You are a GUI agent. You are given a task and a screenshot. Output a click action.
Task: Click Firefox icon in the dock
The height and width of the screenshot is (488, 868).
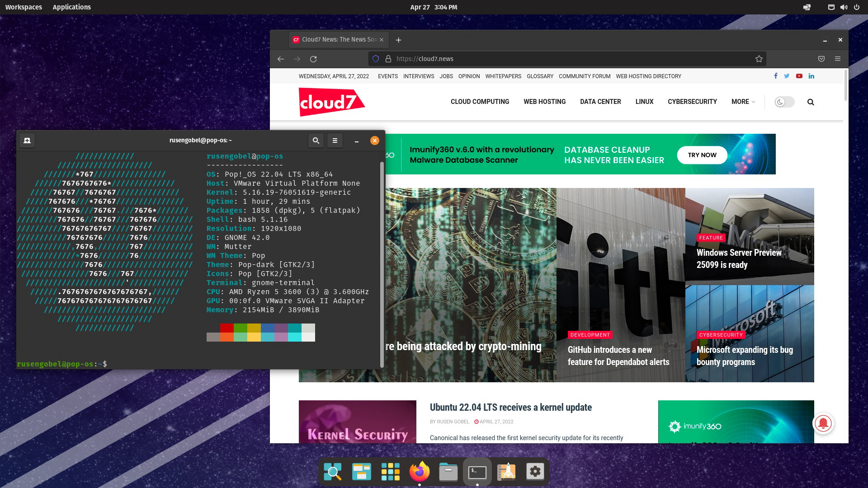(420, 472)
